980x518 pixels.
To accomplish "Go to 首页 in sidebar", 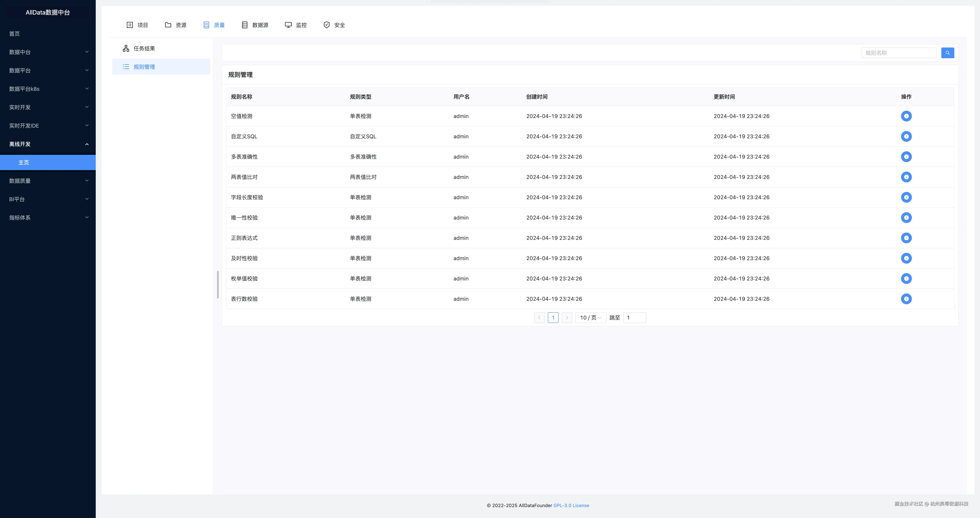I will [14, 34].
